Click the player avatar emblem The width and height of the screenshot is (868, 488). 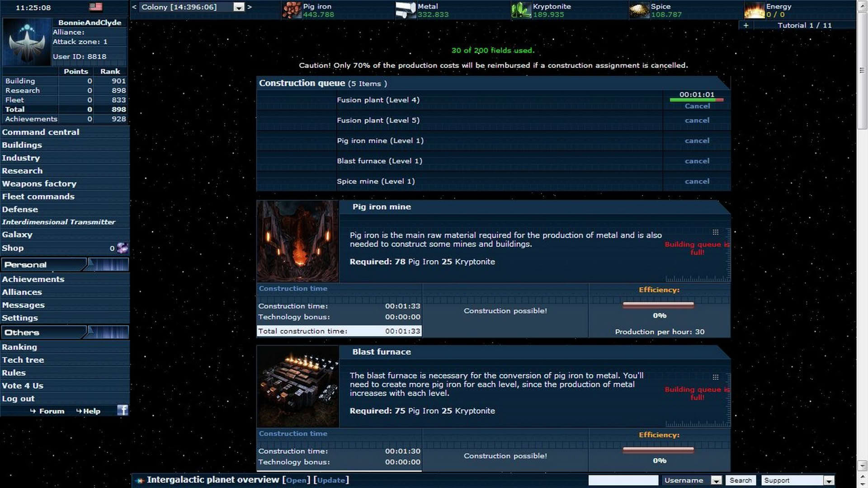[27, 42]
